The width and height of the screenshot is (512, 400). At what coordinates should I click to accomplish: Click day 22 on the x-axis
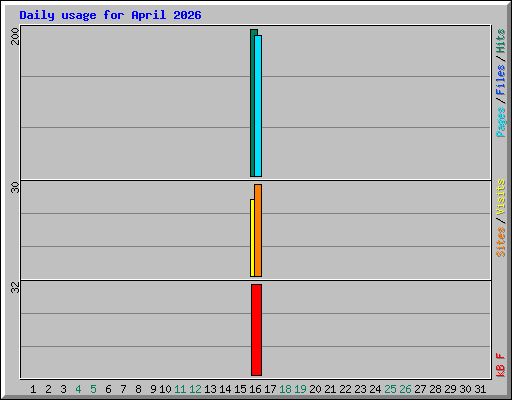[x=345, y=389]
